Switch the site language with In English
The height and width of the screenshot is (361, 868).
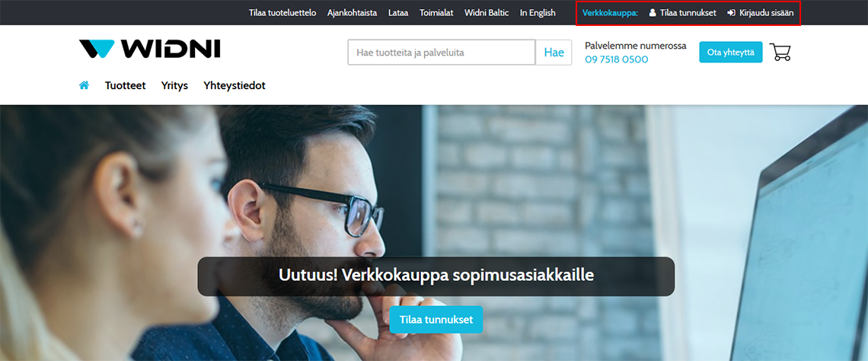pyautogui.click(x=538, y=13)
